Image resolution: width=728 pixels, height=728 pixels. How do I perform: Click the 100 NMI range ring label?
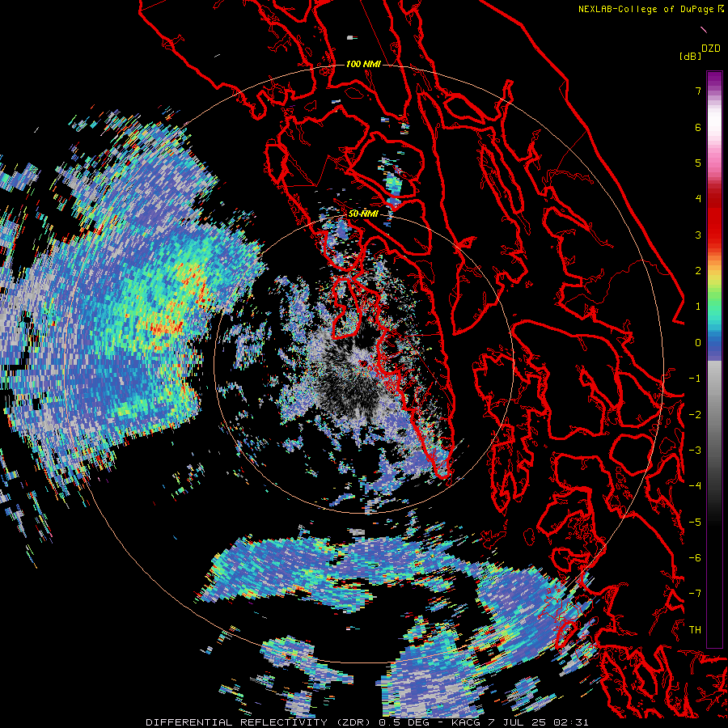(x=363, y=64)
